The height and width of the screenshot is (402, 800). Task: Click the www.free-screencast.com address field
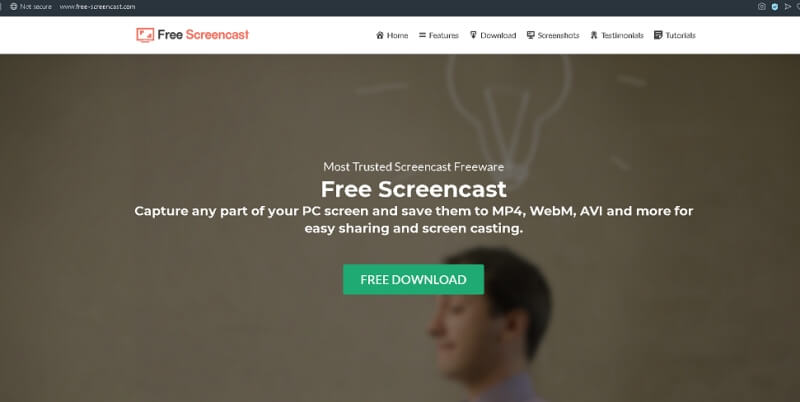(x=97, y=7)
